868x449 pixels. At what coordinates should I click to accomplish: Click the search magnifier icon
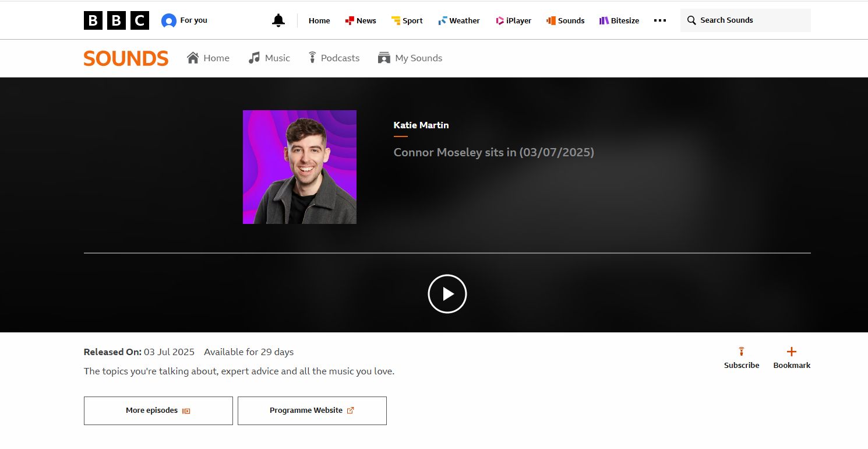691,20
